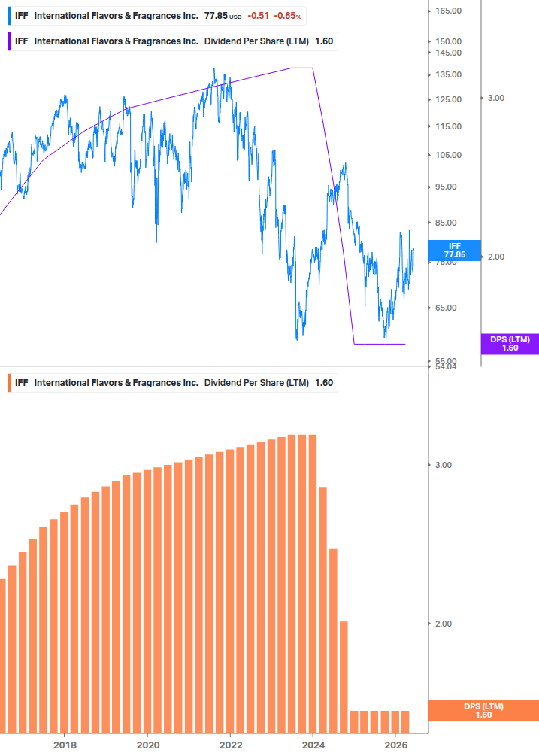
Task: Click the orange DPS (LTM) 1.60 axis tag
Action: 483,711
